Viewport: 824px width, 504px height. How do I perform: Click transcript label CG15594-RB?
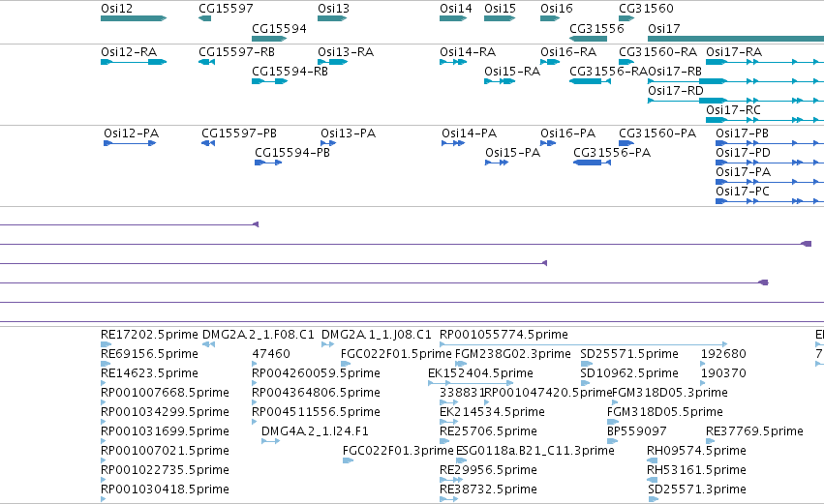point(290,71)
